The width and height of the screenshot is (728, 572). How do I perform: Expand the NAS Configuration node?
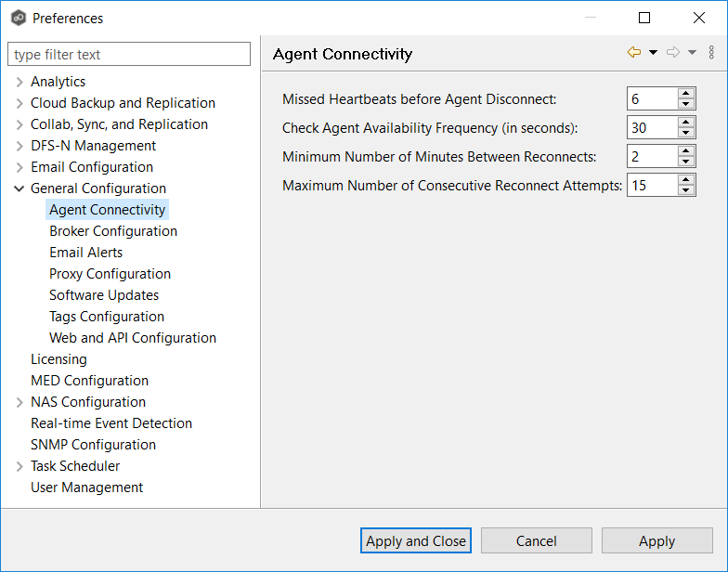[19, 402]
